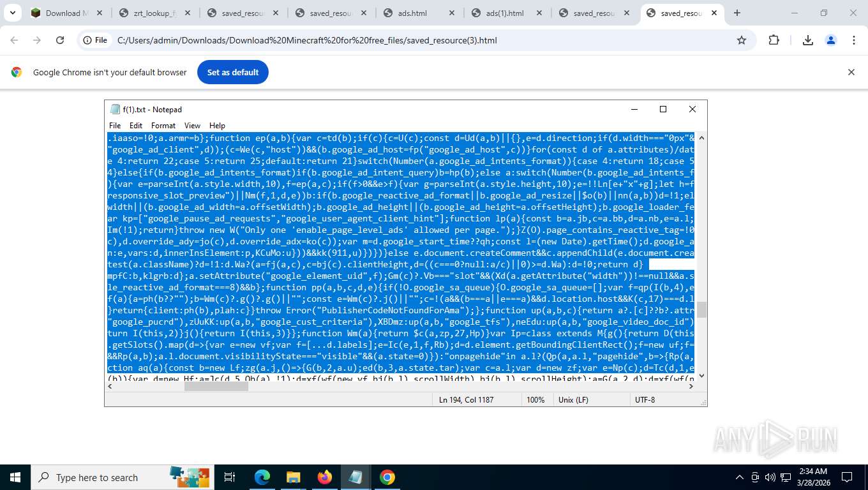868x490 pixels.
Task: Open the Chrome tab search dropdown chevron
Action: click(13, 13)
